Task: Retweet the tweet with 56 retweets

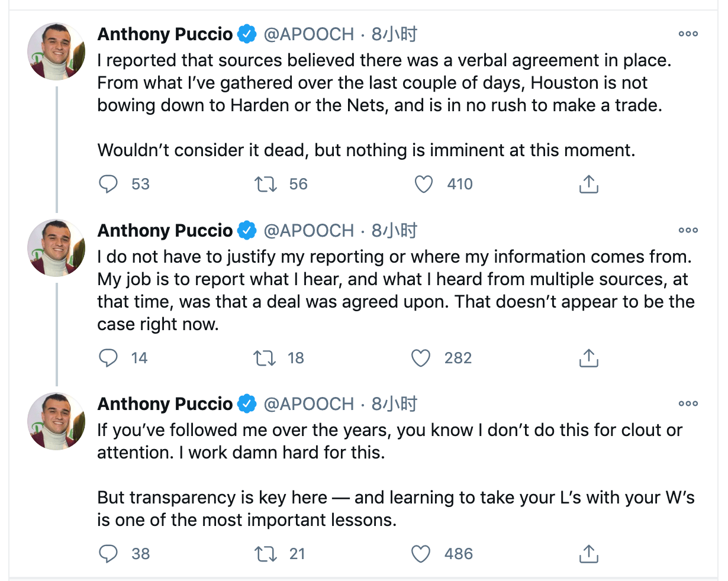Action: click(x=265, y=185)
